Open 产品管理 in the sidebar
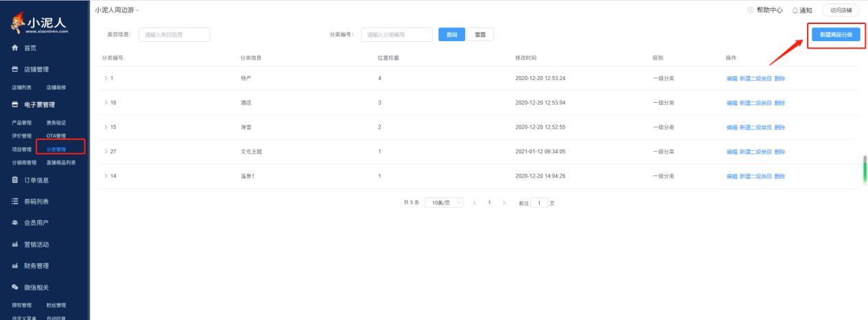The width and height of the screenshot is (868, 320). [x=22, y=122]
